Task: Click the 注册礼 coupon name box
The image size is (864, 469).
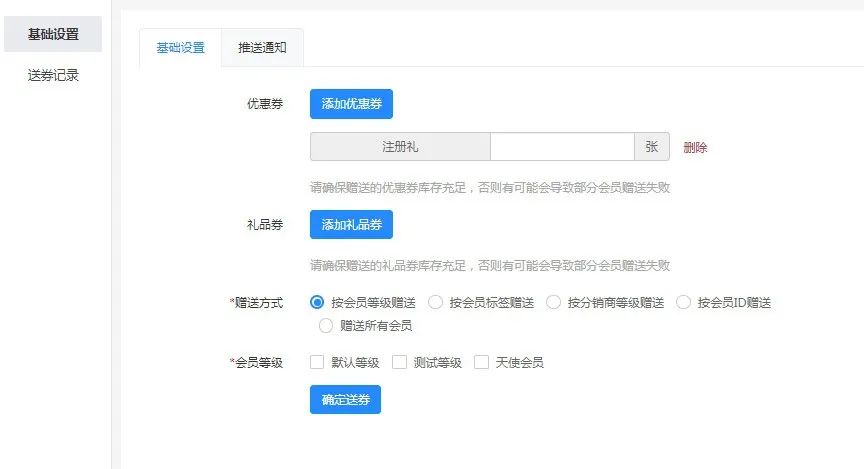Action: tap(400, 147)
